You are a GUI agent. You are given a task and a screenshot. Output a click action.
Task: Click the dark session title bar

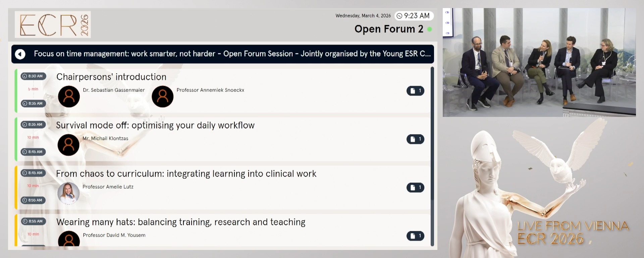point(223,54)
